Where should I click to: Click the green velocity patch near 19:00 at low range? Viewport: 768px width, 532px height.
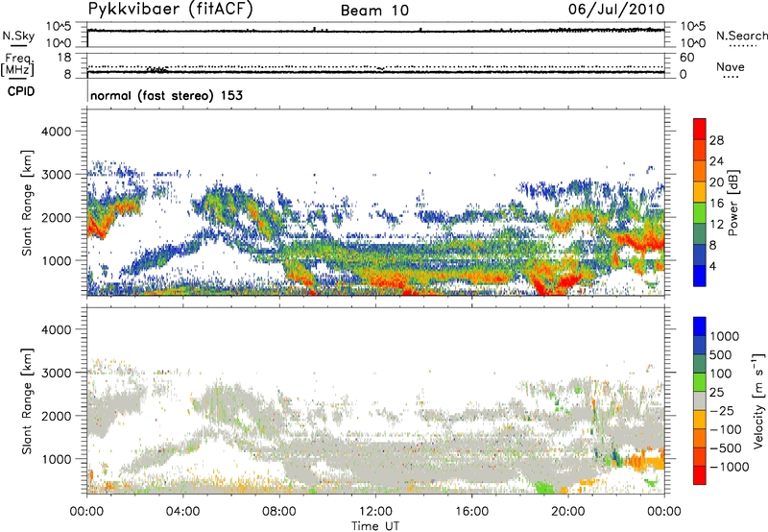tap(544, 488)
